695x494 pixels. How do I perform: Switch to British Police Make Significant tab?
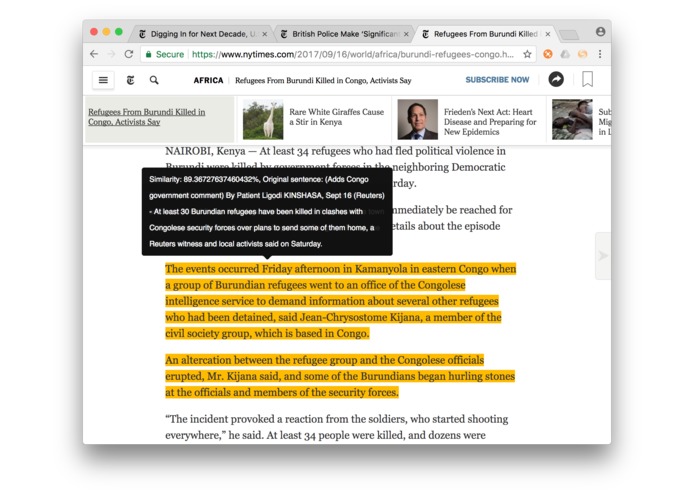344,34
